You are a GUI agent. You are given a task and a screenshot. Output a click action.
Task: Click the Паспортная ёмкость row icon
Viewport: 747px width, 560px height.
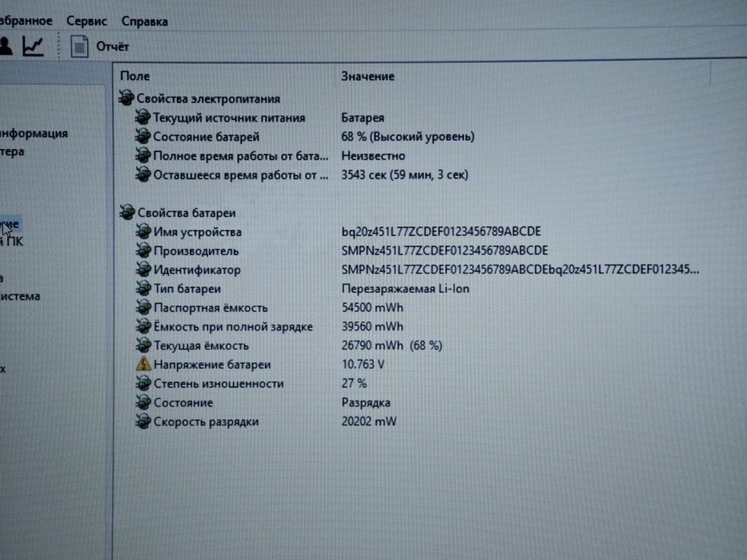click(x=143, y=308)
